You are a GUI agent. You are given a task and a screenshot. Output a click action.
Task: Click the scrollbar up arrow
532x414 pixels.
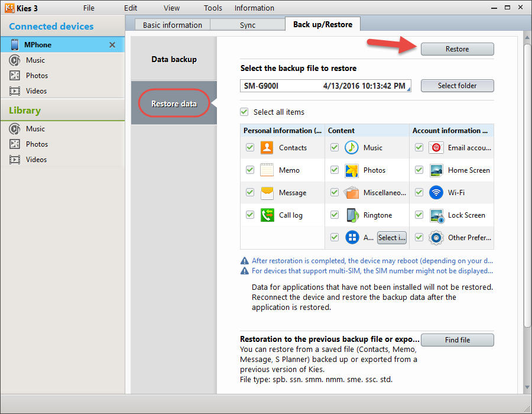pos(527,37)
